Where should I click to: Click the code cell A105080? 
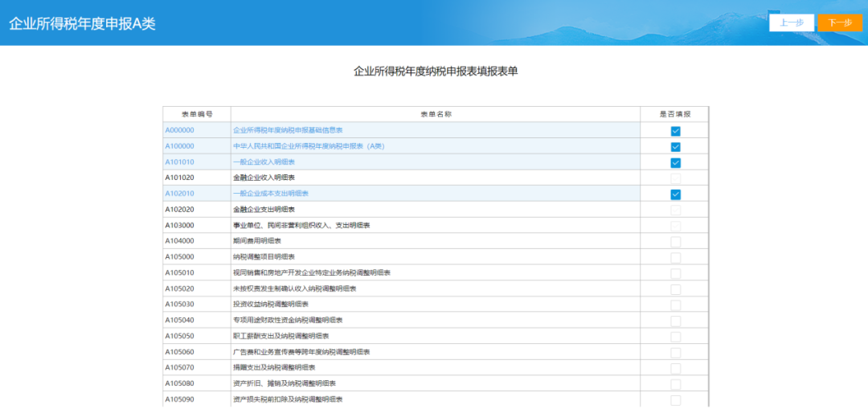click(x=179, y=383)
